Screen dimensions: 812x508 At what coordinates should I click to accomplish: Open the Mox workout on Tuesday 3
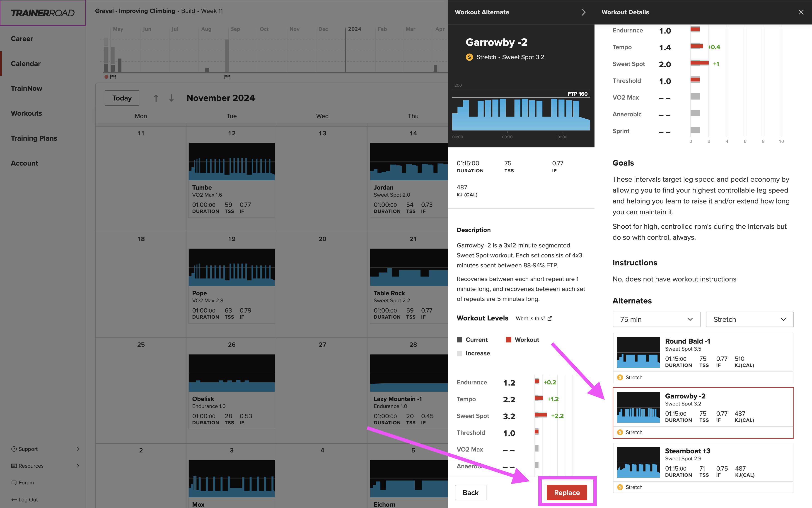pyautogui.click(x=232, y=484)
